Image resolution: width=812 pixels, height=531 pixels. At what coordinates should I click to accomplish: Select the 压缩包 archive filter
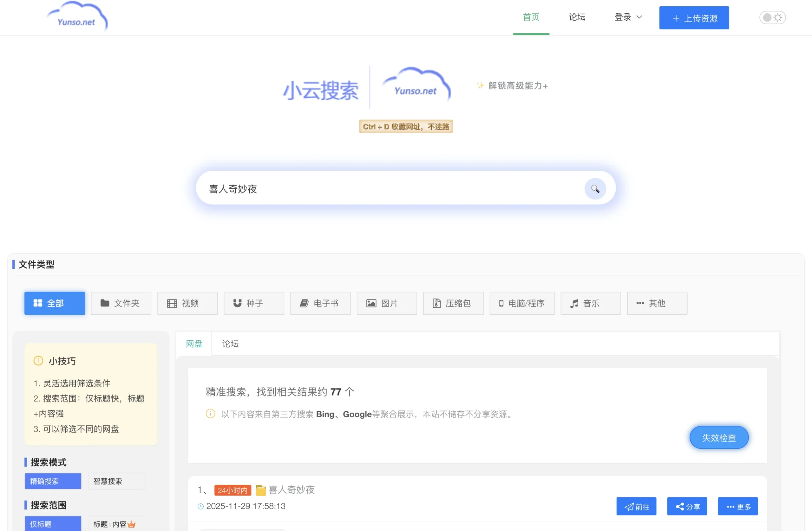click(x=453, y=303)
